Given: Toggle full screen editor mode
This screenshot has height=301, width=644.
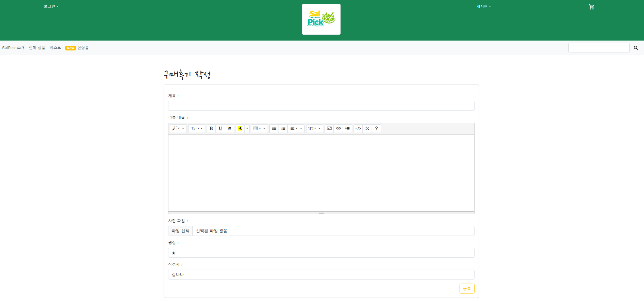Looking at the screenshot, I should [367, 129].
